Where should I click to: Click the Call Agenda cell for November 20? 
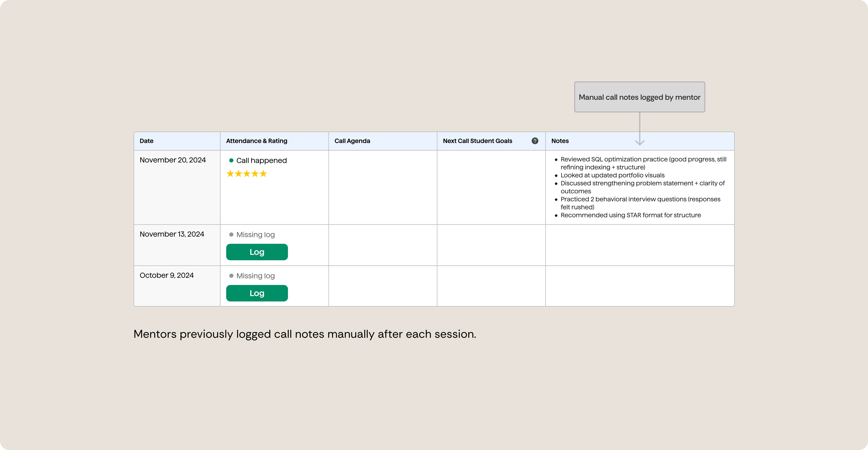point(383,187)
